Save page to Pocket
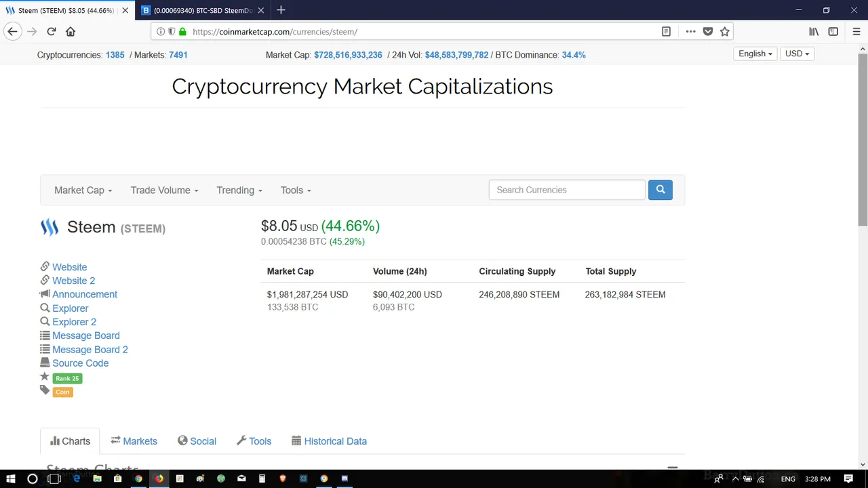Screen dimensions: 868x488 click(708, 31)
